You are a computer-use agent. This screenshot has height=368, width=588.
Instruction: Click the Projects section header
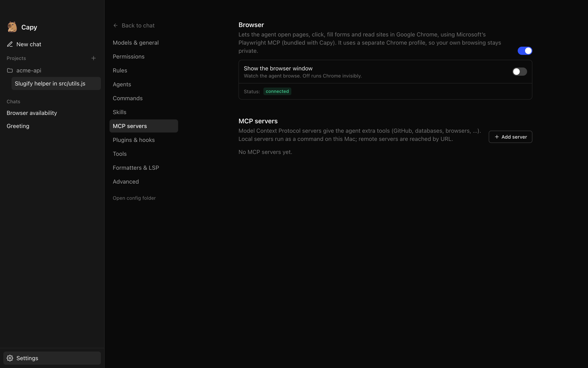click(x=16, y=58)
